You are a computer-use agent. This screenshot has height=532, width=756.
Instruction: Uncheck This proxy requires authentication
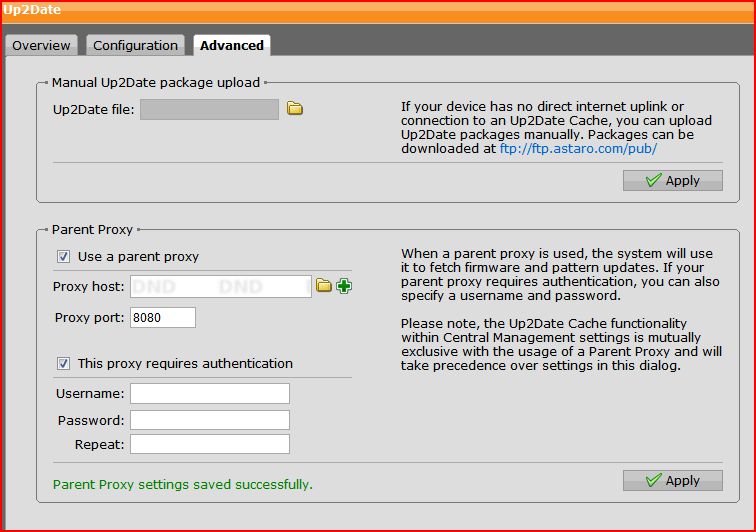click(x=63, y=363)
